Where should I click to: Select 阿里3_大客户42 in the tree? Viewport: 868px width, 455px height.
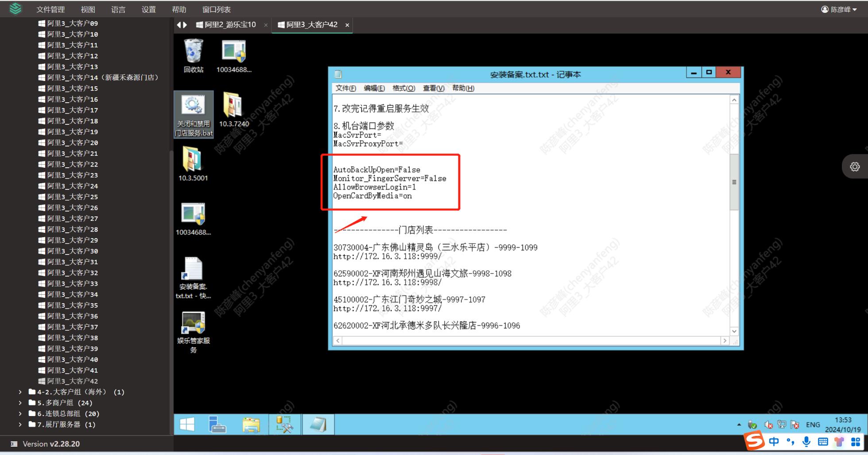pyautogui.click(x=68, y=381)
